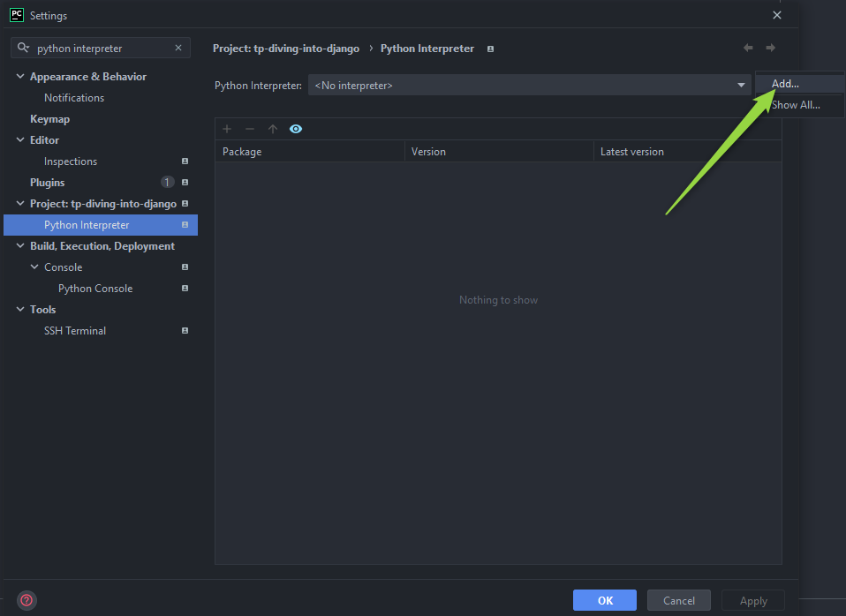The width and height of the screenshot is (846, 616).
Task: Toggle the show early releases eye icon
Action: (296, 129)
